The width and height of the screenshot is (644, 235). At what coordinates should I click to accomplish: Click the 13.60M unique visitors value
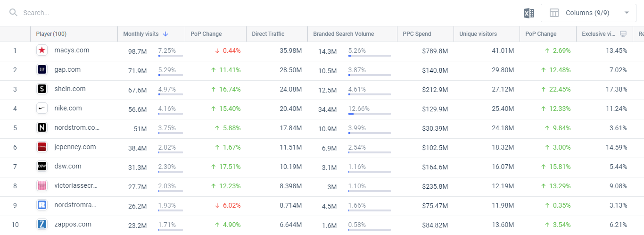(x=503, y=225)
